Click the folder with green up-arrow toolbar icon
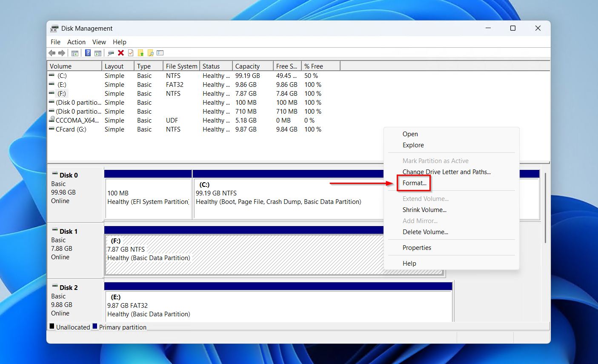598x364 pixels. [141, 52]
